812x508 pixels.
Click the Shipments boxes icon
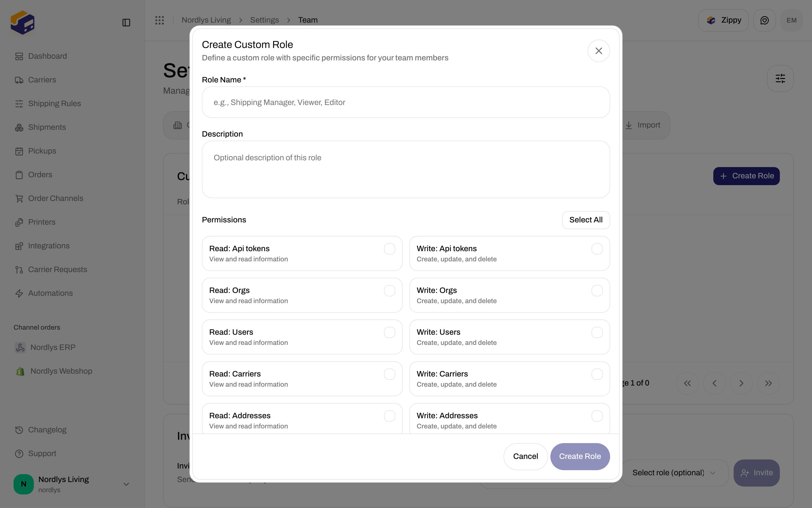(x=19, y=127)
